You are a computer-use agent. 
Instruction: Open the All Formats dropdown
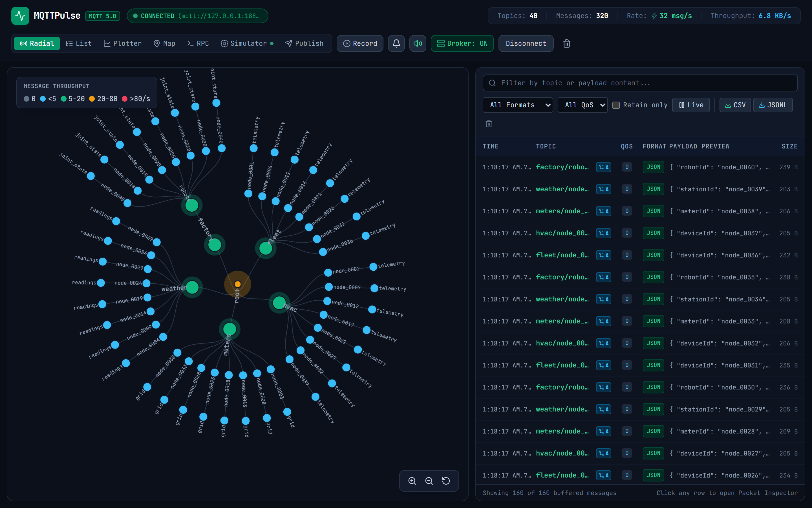(x=518, y=105)
